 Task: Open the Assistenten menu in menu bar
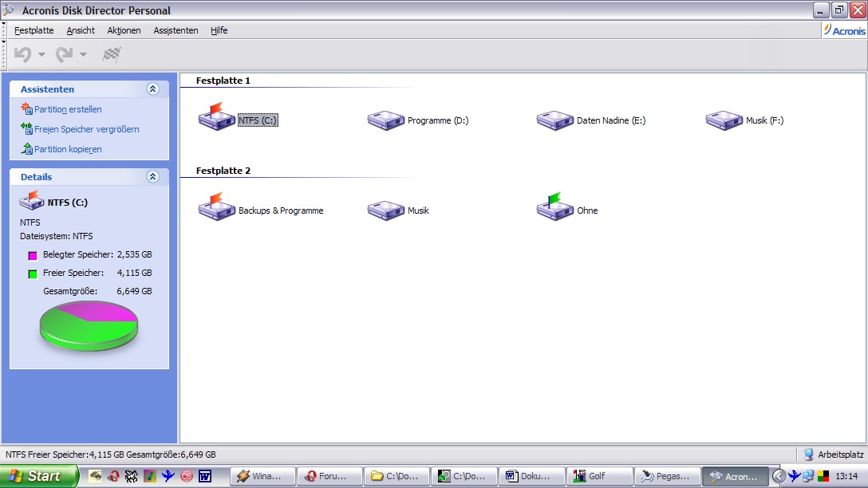(176, 30)
